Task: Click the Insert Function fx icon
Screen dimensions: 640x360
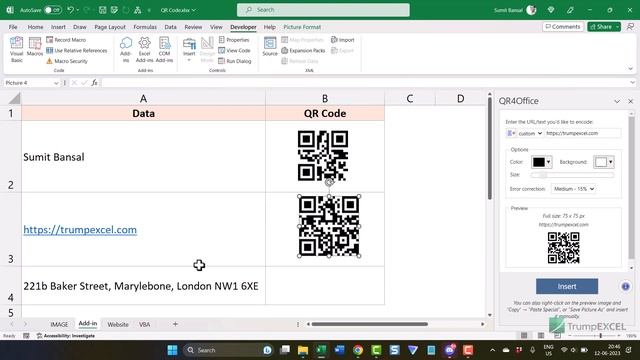Action: [x=94, y=83]
